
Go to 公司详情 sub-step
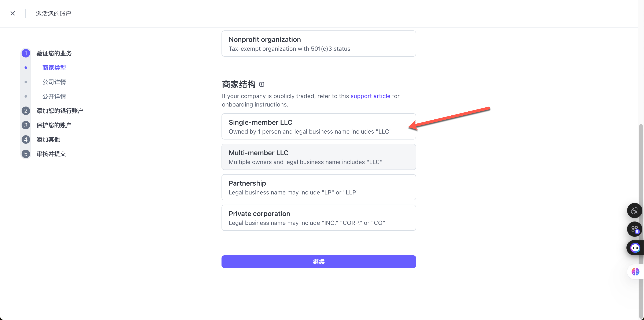click(x=54, y=82)
